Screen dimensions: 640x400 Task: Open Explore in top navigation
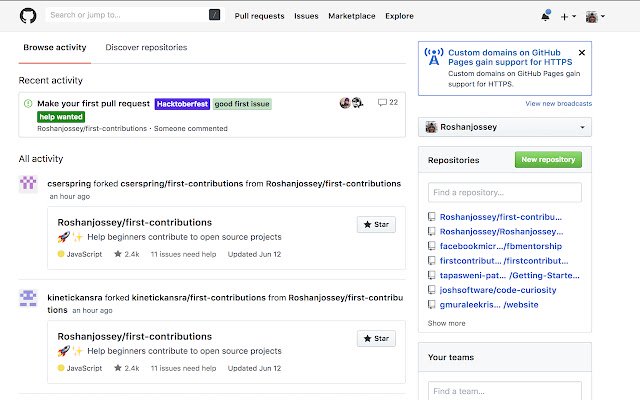[399, 16]
